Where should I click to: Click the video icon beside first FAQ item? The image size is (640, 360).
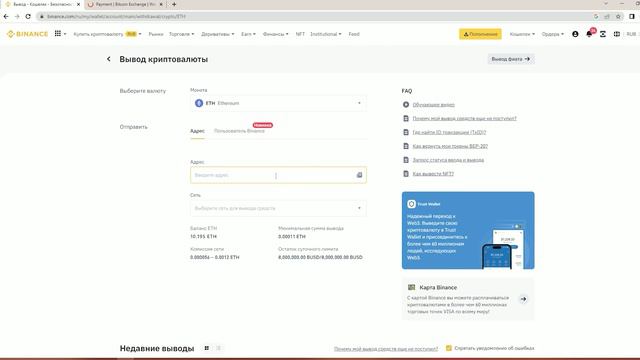click(x=406, y=105)
